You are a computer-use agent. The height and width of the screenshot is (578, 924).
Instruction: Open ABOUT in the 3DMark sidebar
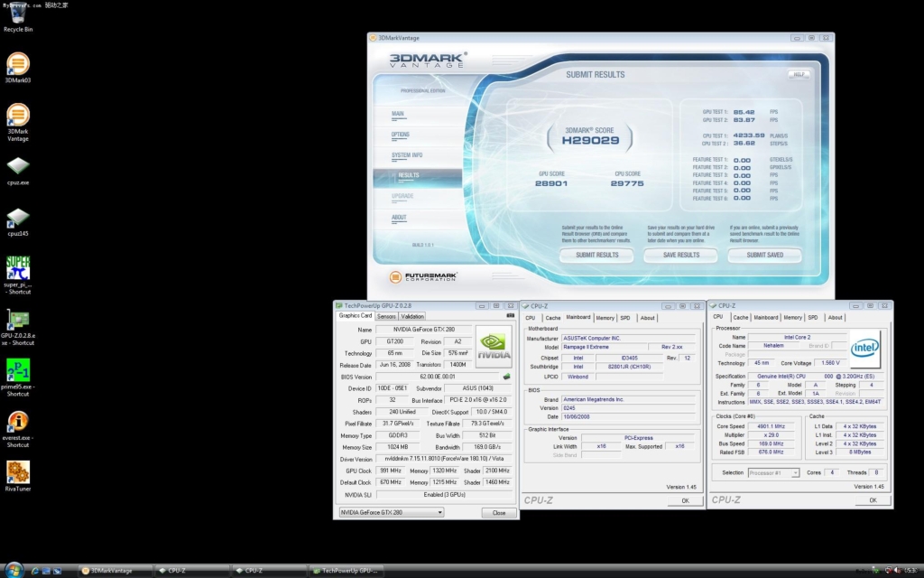[x=399, y=219]
